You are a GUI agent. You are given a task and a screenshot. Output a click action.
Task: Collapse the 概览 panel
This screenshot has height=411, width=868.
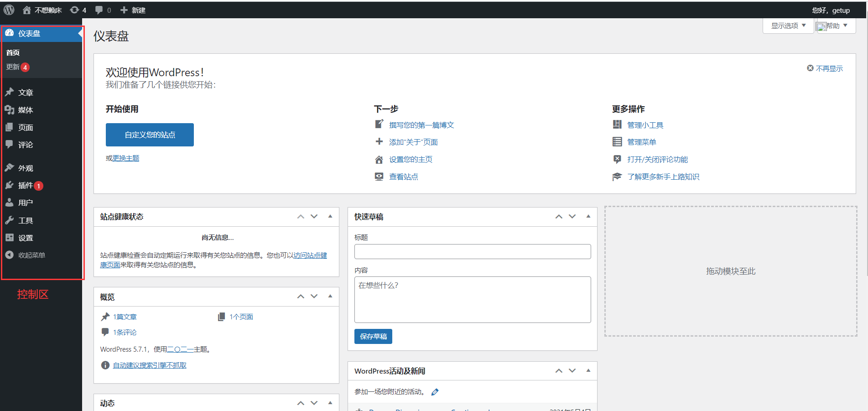coord(330,296)
